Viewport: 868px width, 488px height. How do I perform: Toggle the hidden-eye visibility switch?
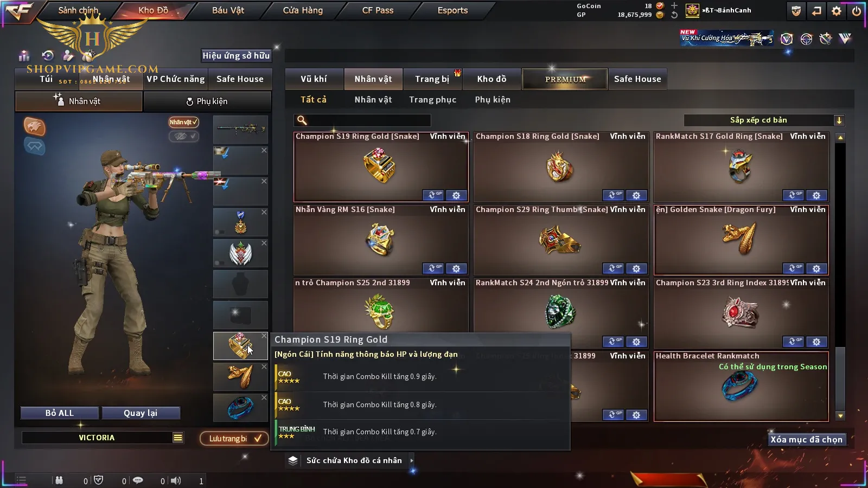183,136
